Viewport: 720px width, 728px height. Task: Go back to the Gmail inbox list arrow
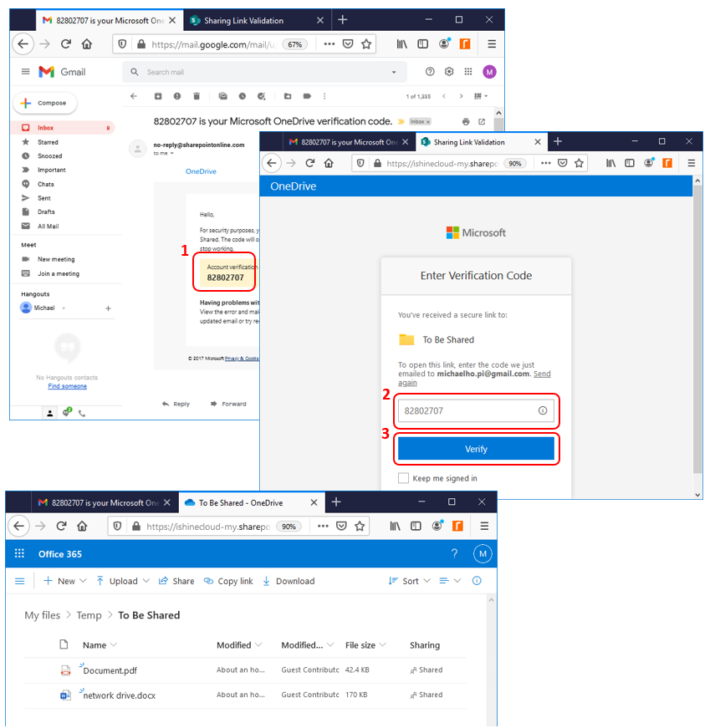click(x=134, y=96)
